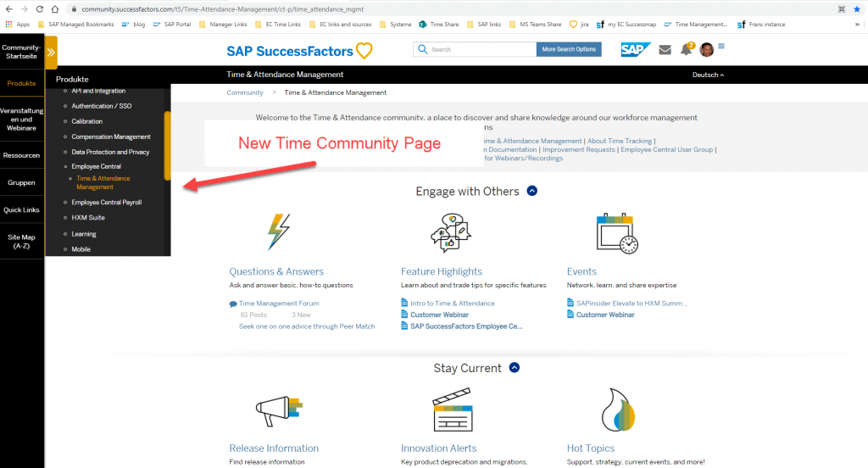Select Learning in Produkte list
The image size is (868, 468).
coord(84,234)
